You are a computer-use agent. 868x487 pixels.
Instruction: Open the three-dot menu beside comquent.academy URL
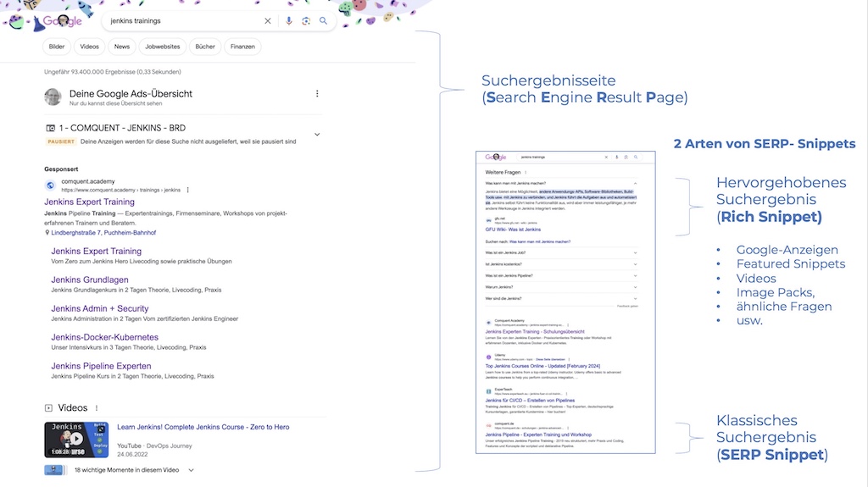[188, 190]
